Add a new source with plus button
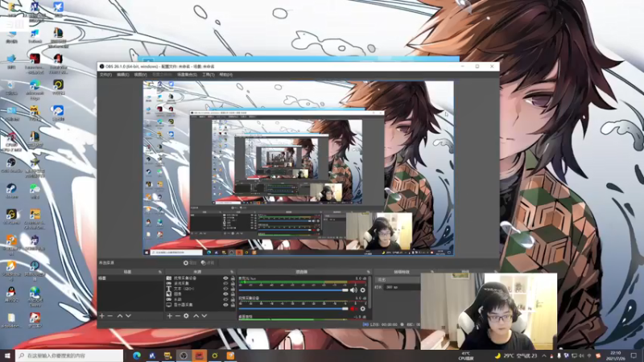The image size is (644, 362). pos(169,316)
